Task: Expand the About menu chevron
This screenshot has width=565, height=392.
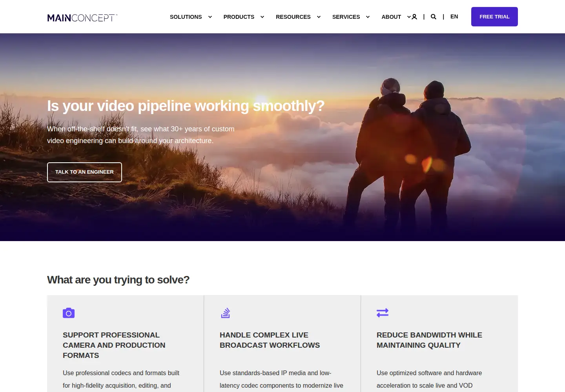Action: pyautogui.click(x=409, y=17)
